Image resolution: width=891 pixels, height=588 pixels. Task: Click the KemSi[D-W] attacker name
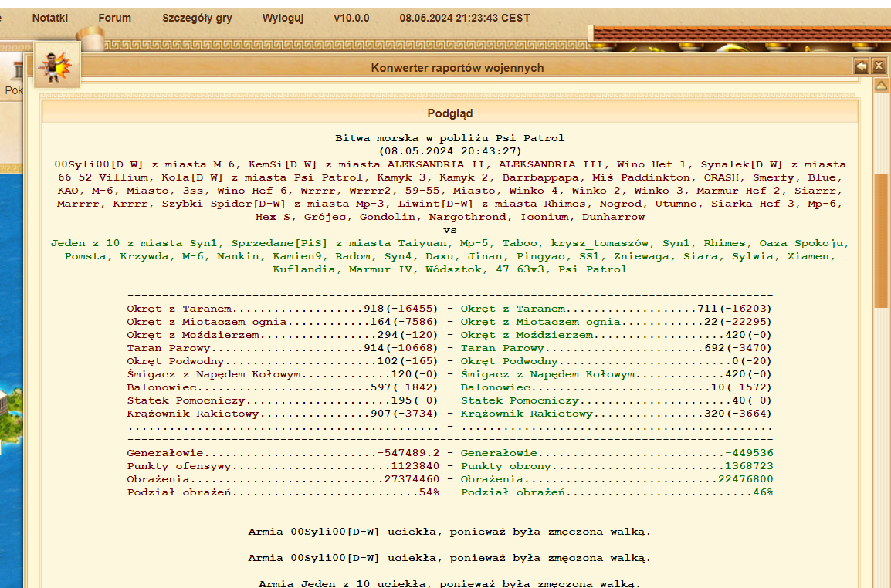tap(281, 164)
